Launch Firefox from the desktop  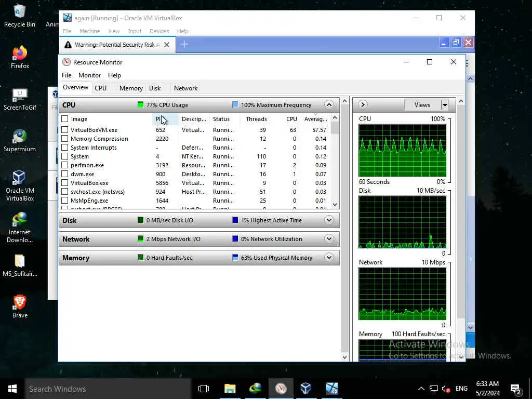(20, 57)
